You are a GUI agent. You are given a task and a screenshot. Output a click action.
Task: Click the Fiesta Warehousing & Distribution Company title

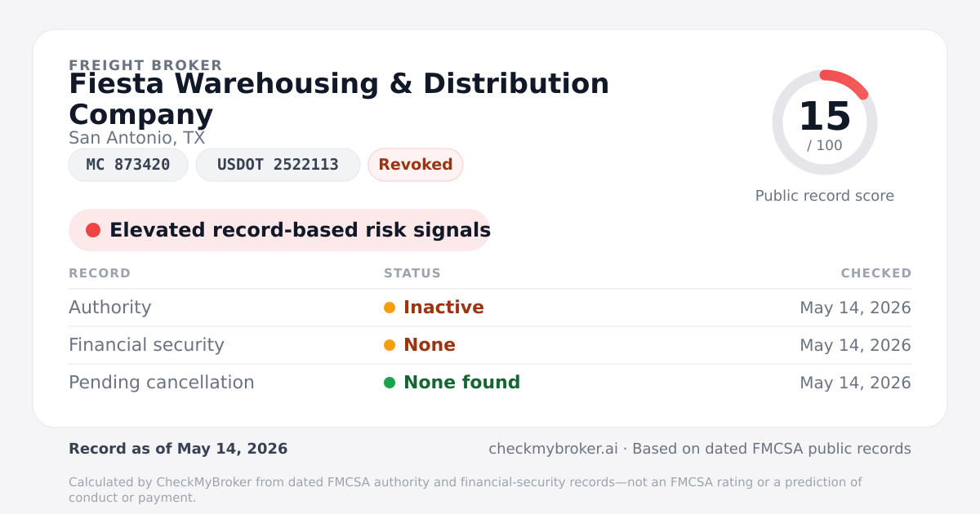(339, 99)
